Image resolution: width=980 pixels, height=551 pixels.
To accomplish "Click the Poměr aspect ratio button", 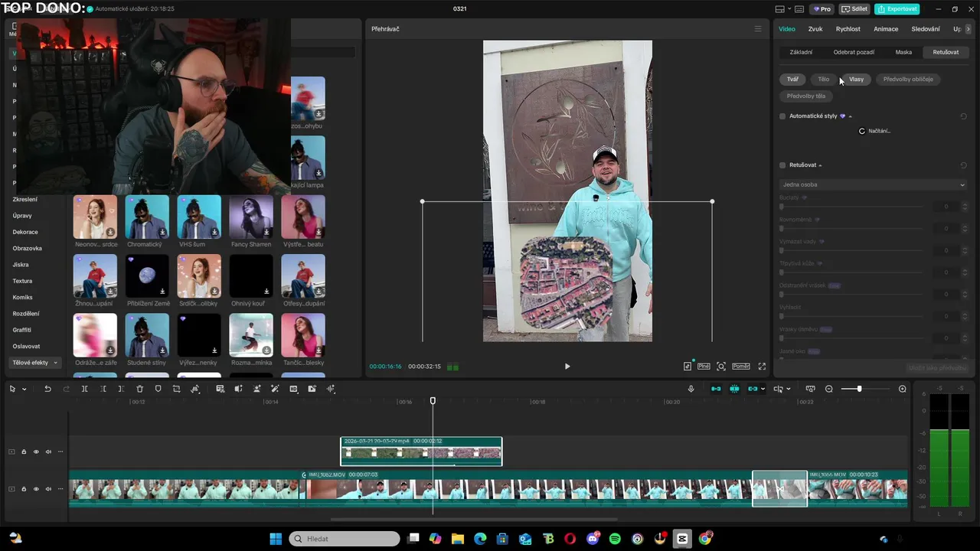I will pos(740,367).
